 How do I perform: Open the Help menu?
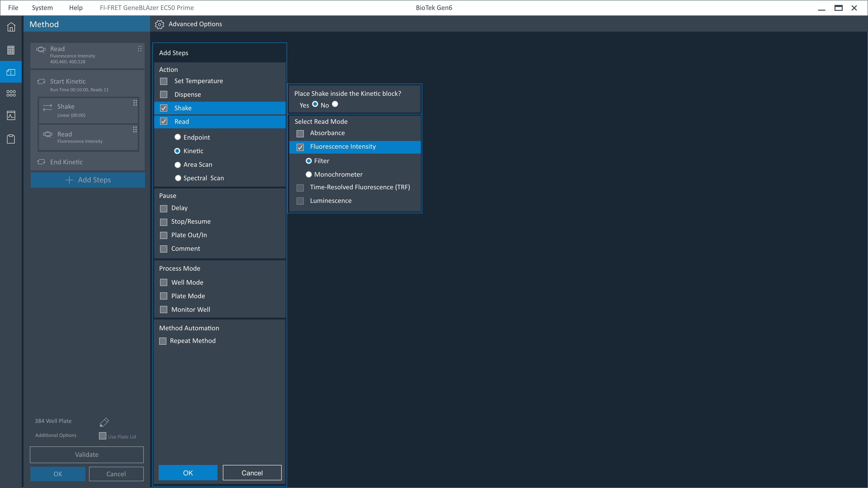(x=76, y=8)
